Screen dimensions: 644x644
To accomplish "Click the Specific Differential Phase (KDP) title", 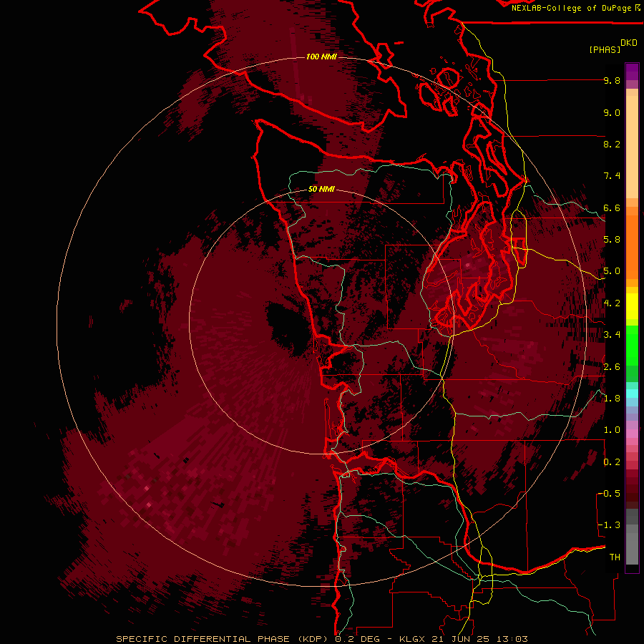I will click(x=223, y=639).
